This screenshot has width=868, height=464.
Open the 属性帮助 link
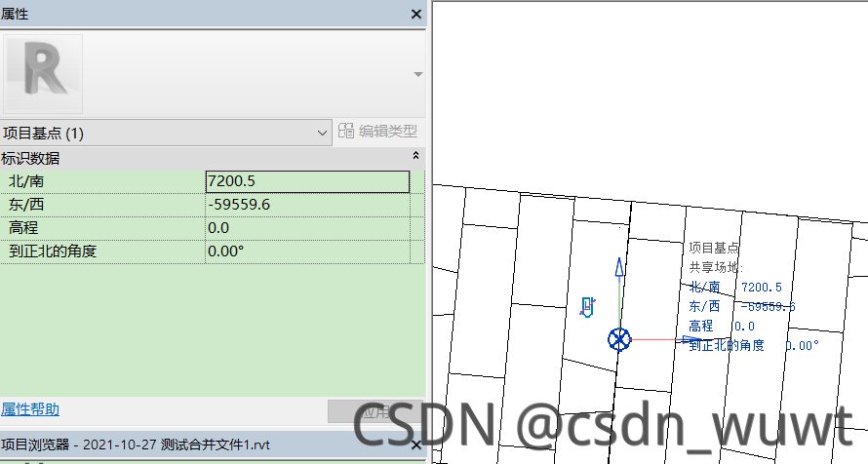(30, 409)
